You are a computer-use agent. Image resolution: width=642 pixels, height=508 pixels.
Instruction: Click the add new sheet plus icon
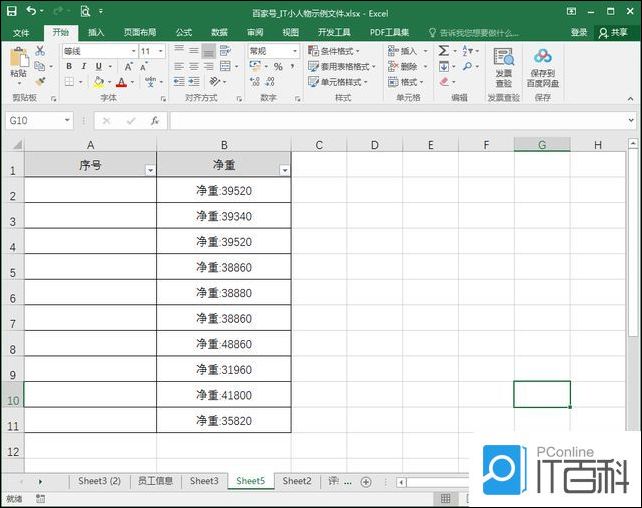point(365,482)
